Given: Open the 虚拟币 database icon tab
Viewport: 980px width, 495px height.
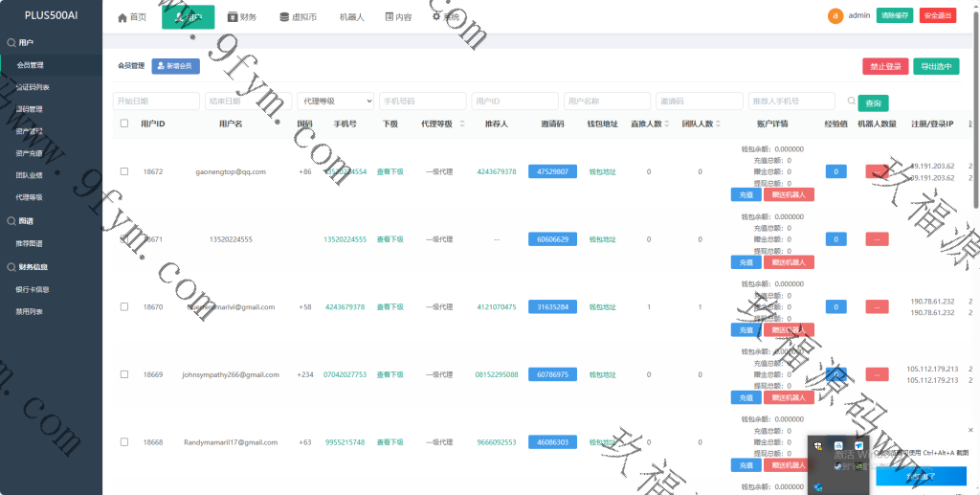Looking at the screenshot, I should tap(284, 17).
